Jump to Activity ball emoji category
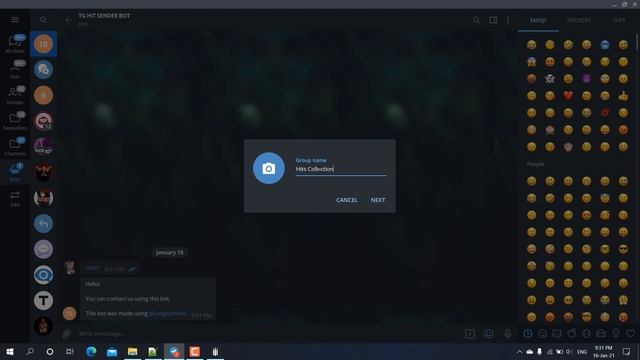Image resolution: width=640 pixels, height=360 pixels. [x=586, y=334]
